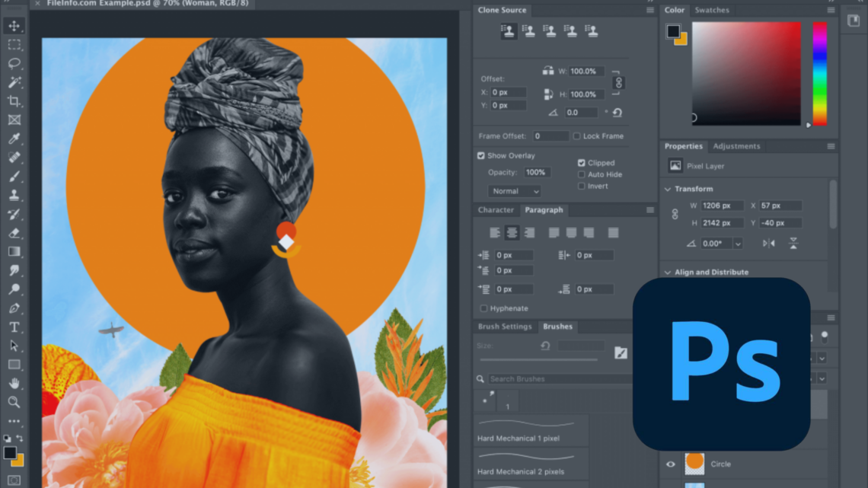Enable the Auto Hide checkbox
This screenshot has width=868, height=488.
pos(582,174)
